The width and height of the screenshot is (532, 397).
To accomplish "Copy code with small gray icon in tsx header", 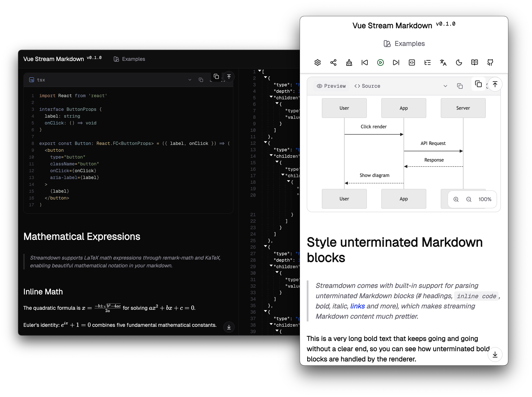I will pyautogui.click(x=201, y=80).
